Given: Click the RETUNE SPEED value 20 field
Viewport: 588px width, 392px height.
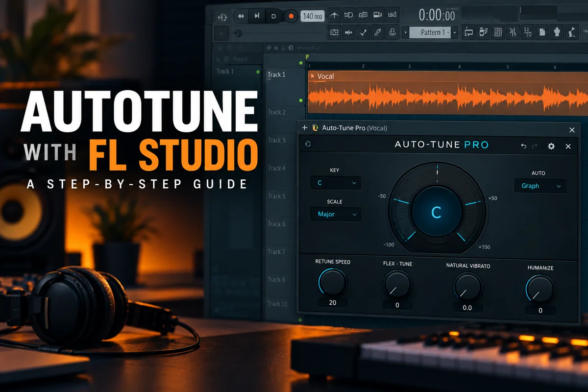Looking at the screenshot, I should (x=333, y=302).
